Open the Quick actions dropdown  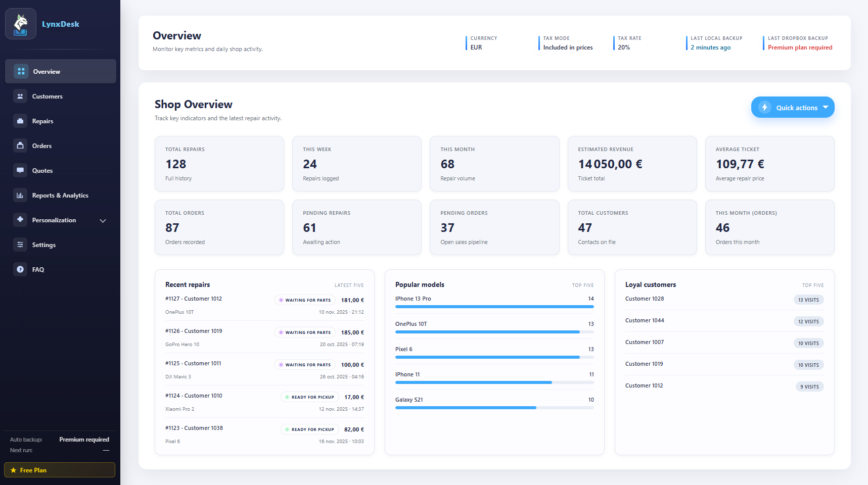click(792, 107)
